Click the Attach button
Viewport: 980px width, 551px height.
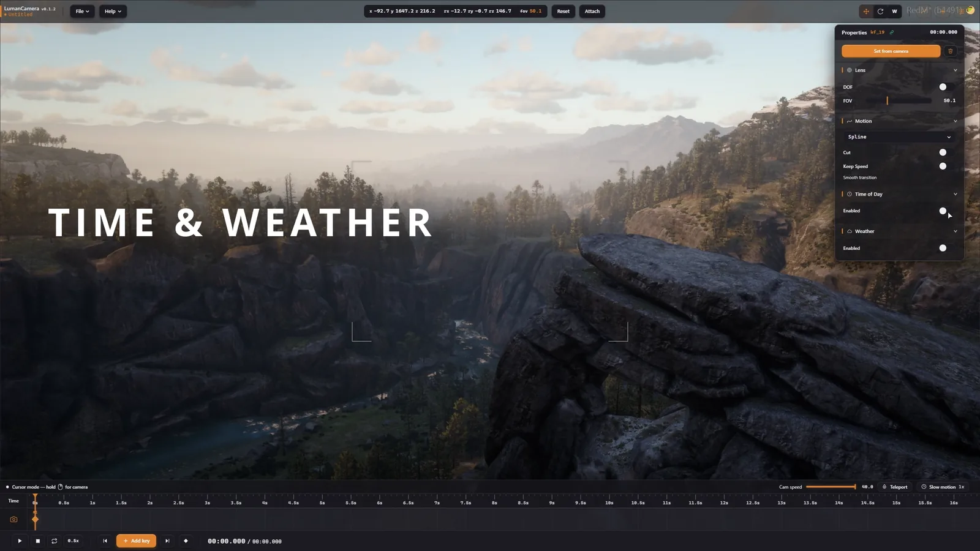coord(592,11)
